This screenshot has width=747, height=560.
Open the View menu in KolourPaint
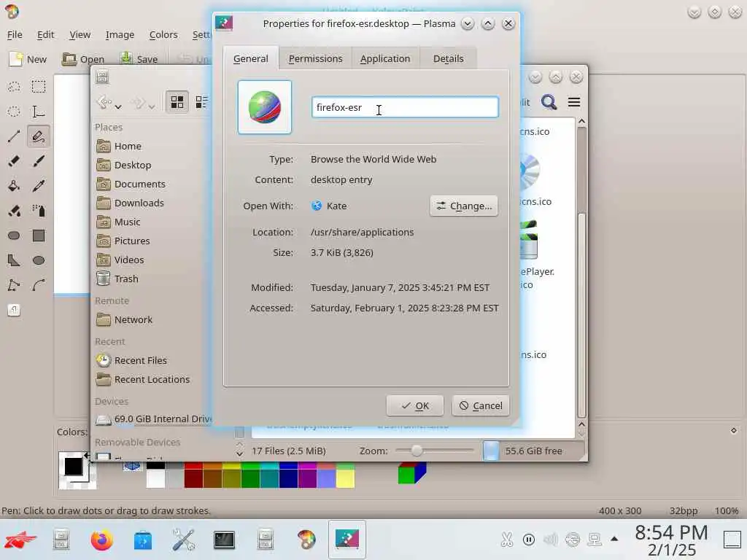(80, 35)
